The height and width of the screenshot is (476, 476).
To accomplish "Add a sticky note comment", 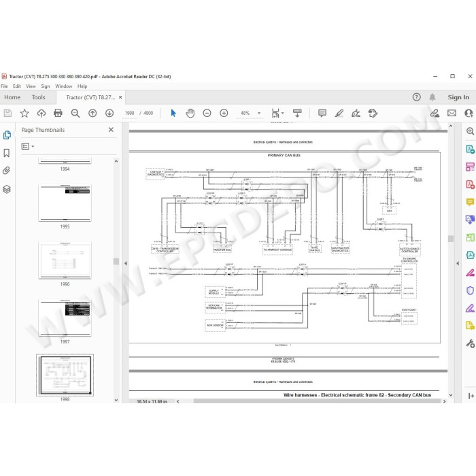I will [x=322, y=114].
